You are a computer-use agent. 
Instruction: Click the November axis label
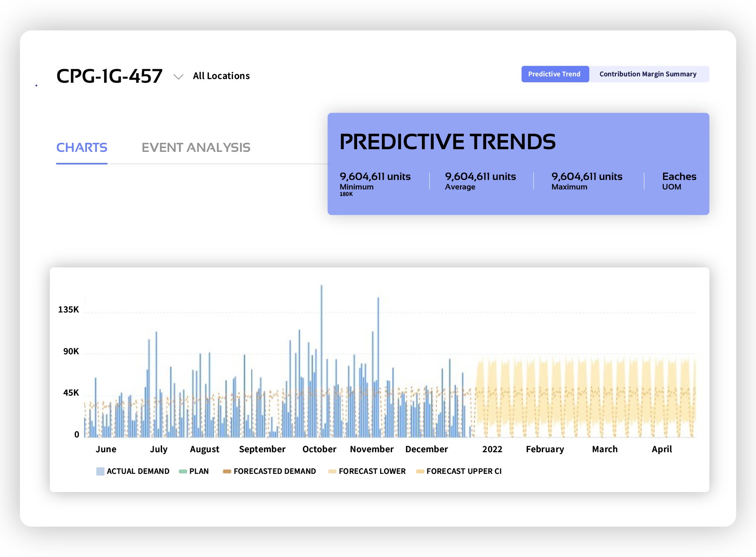click(372, 449)
